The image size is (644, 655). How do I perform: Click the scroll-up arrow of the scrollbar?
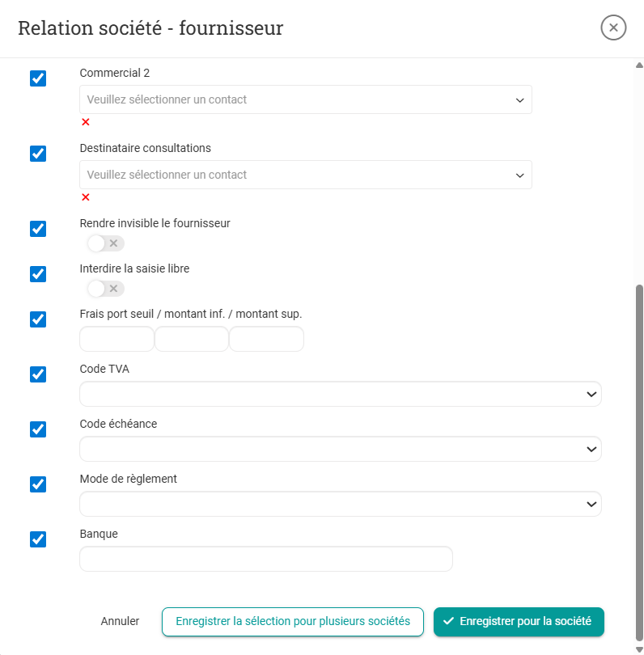pyautogui.click(x=639, y=65)
